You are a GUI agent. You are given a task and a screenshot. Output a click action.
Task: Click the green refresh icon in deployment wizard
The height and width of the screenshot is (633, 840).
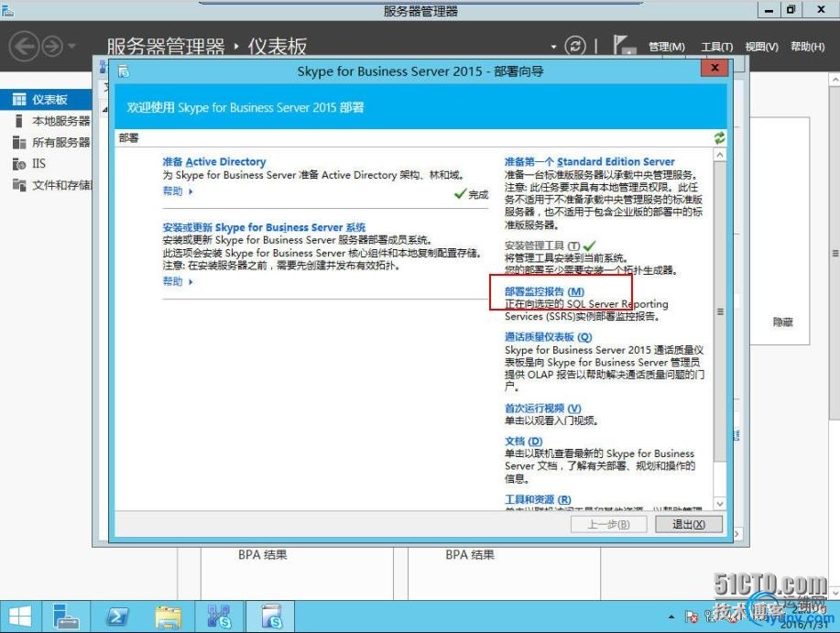(719, 138)
